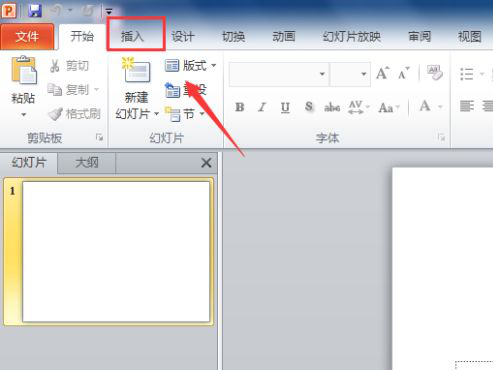
Task: Click the 粘贴 (Paste) clipboard icon
Action: click(24, 70)
